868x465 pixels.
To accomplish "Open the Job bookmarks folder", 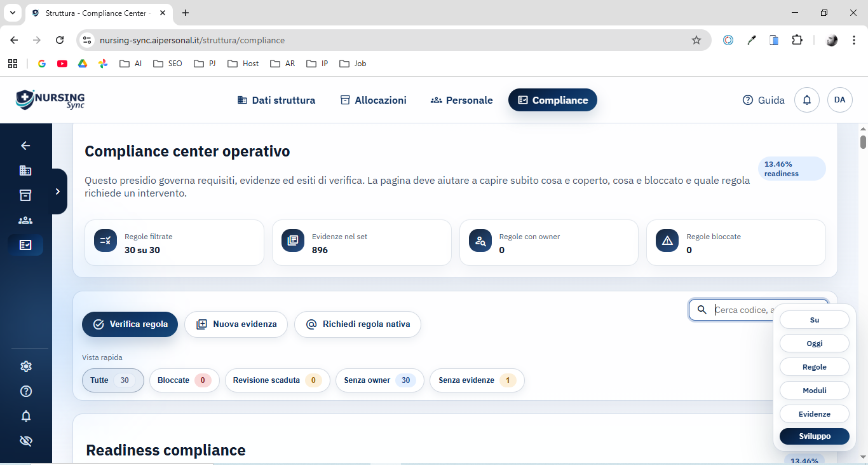I will coord(353,64).
